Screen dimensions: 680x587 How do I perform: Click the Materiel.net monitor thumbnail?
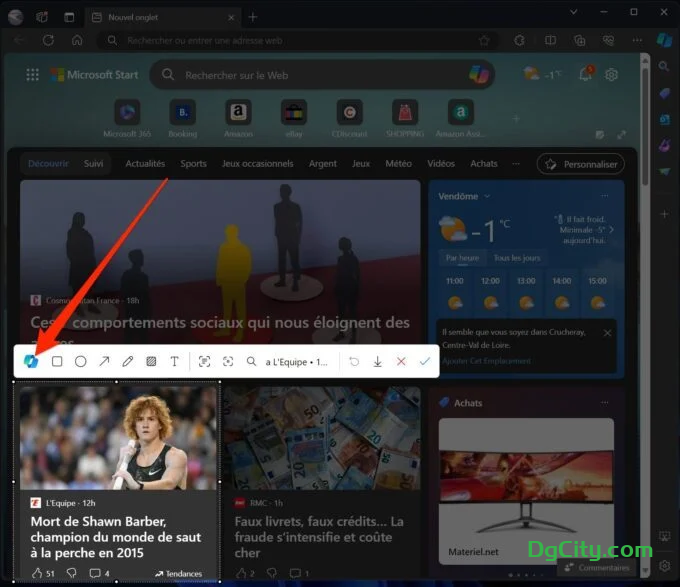click(x=526, y=491)
